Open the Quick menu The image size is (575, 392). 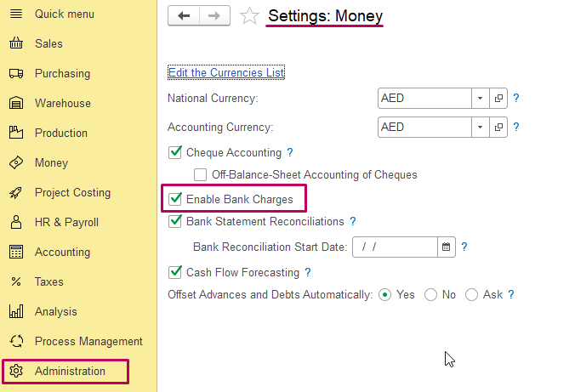pos(64,14)
